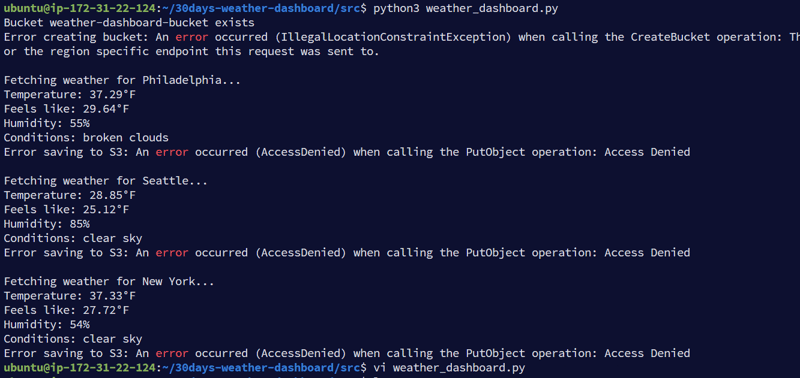The height and width of the screenshot is (378, 800).
Task: Click 'Conditions: broken clouds' line
Action: tap(86, 138)
